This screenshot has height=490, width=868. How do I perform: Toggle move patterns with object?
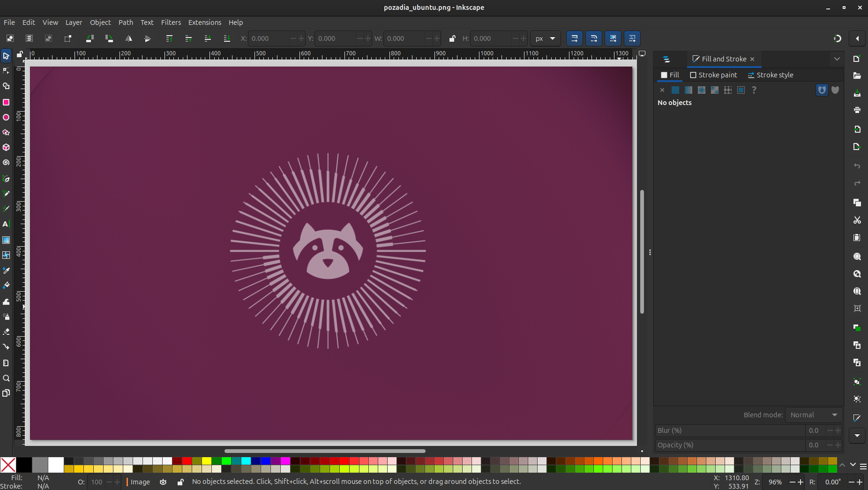click(x=632, y=38)
